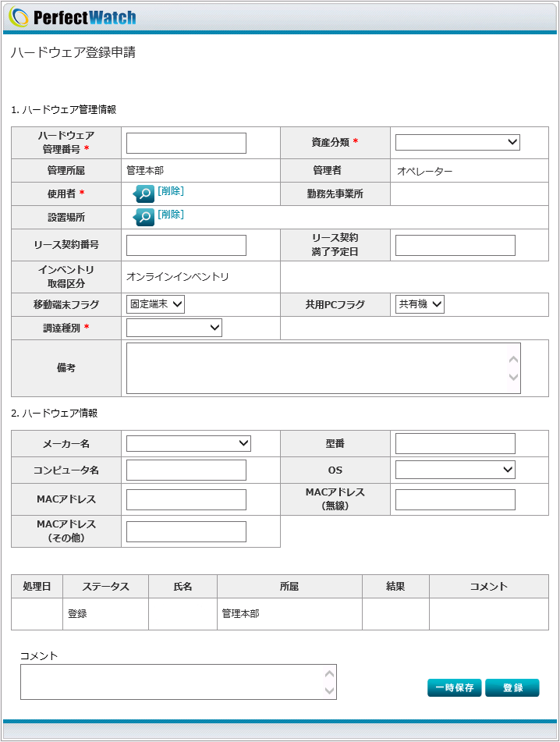Screen dimensions: 560x742
Task: Expand the 移動端末フラグ dropdown showing 固定端末
Action: 155,304
